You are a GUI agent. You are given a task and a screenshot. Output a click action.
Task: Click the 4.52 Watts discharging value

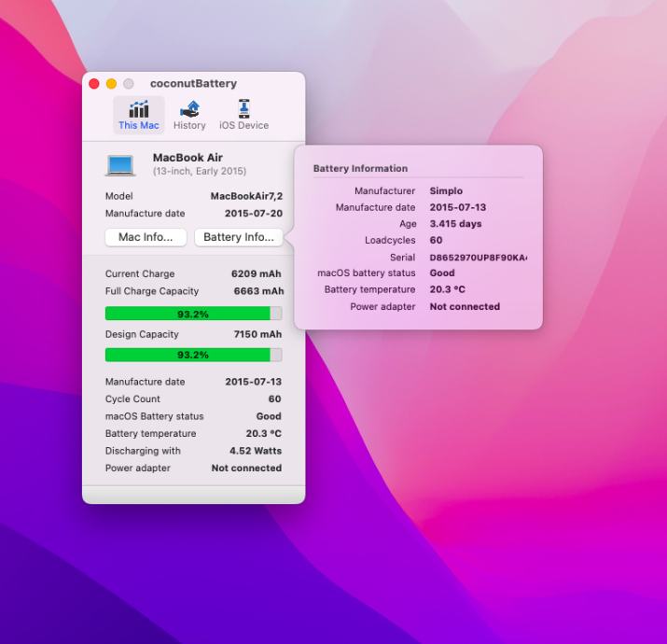pyautogui.click(x=256, y=451)
